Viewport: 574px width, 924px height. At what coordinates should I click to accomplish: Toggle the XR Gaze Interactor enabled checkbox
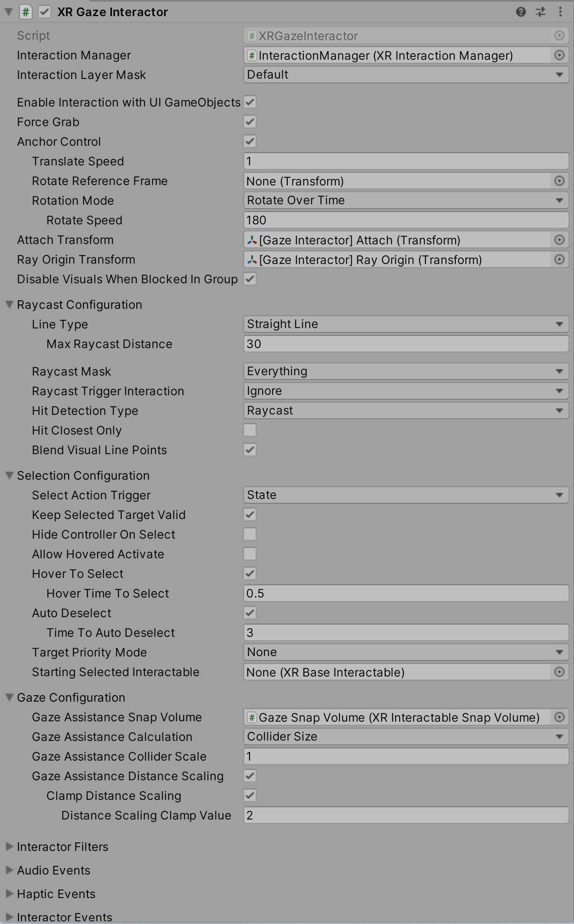click(44, 12)
